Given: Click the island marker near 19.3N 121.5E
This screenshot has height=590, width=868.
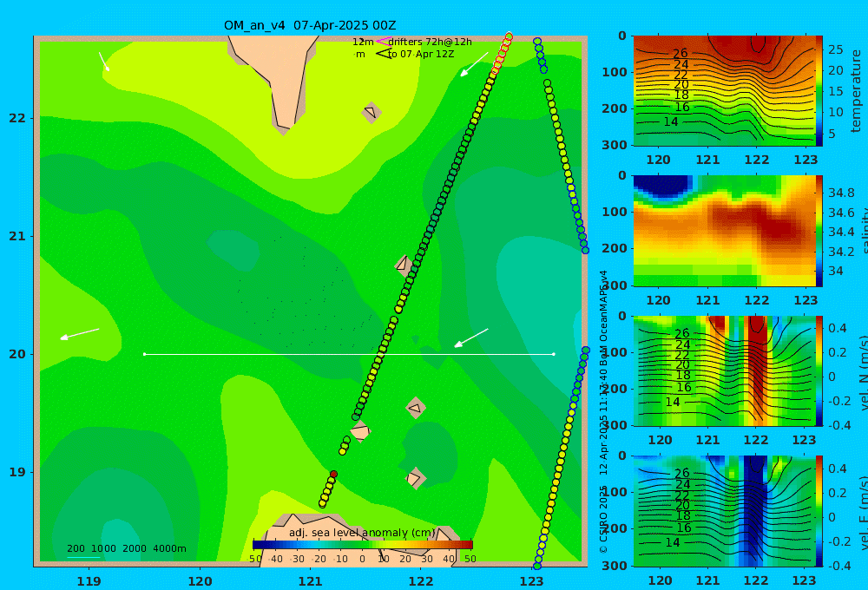Looking at the screenshot, I should [x=360, y=431].
